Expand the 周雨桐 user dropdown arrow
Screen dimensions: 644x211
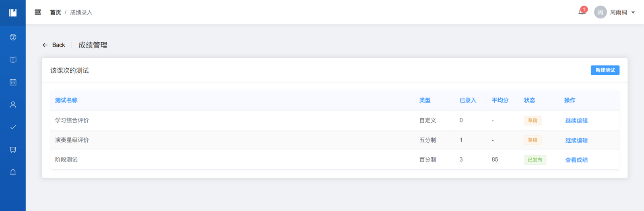point(633,12)
